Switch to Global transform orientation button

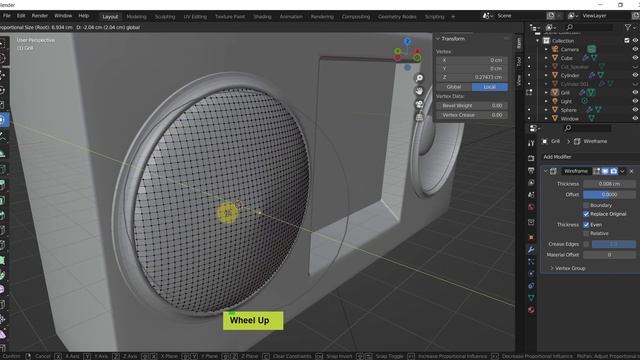click(x=454, y=87)
